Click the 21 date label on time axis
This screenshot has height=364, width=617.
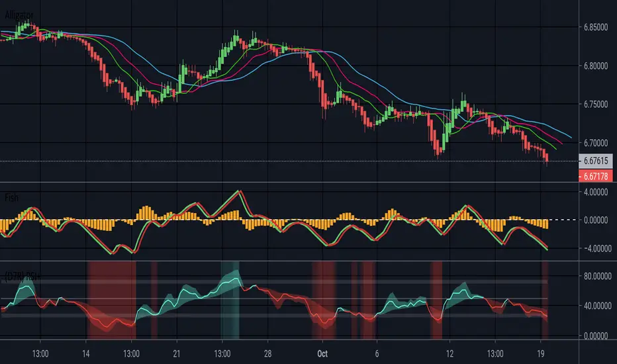pyautogui.click(x=176, y=354)
